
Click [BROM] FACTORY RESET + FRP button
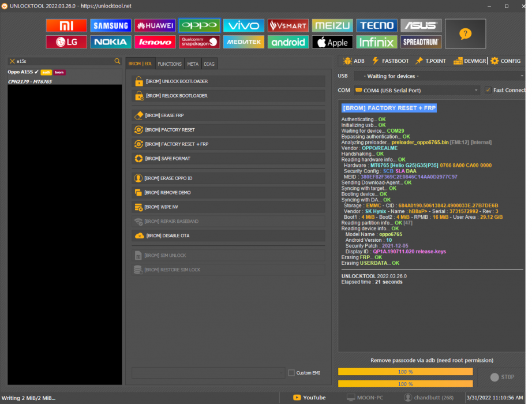228,144
